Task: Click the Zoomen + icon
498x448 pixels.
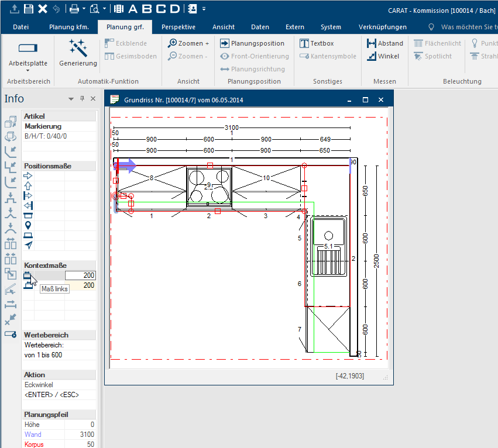Action: point(173,43)
